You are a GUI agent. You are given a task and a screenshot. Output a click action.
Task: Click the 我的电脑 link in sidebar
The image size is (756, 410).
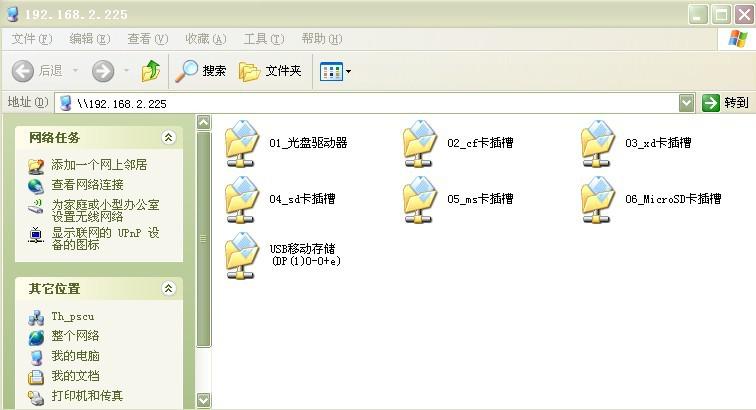tap(75, 356)
